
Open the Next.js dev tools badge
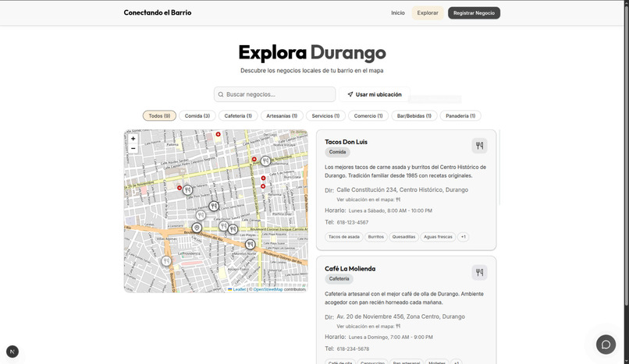[x=12, y=352]
